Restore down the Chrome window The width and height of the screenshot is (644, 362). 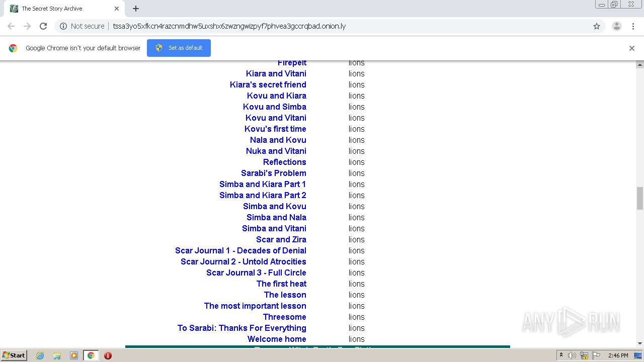(x=614, y=4)
